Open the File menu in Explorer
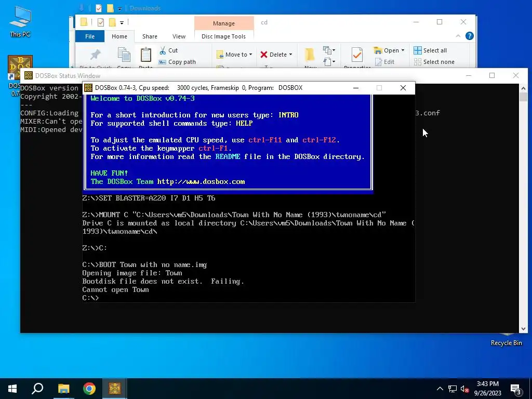 90,36
